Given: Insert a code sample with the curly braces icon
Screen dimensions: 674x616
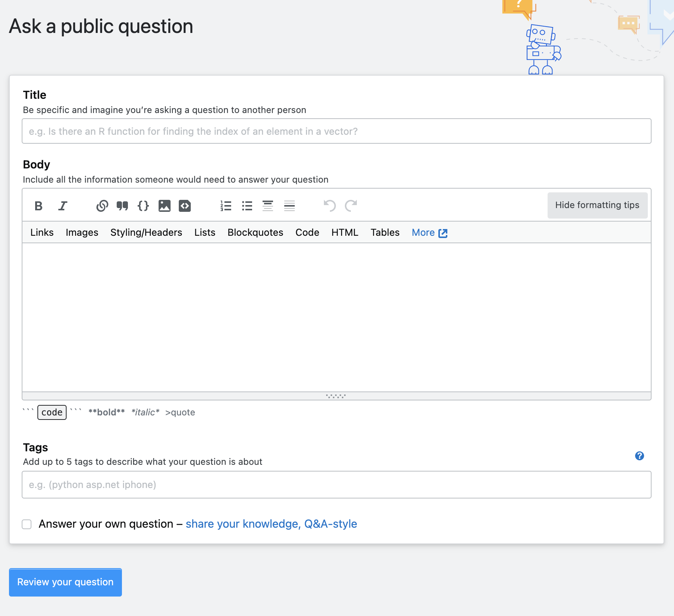Looking at the screenshot, I should 143,206.
